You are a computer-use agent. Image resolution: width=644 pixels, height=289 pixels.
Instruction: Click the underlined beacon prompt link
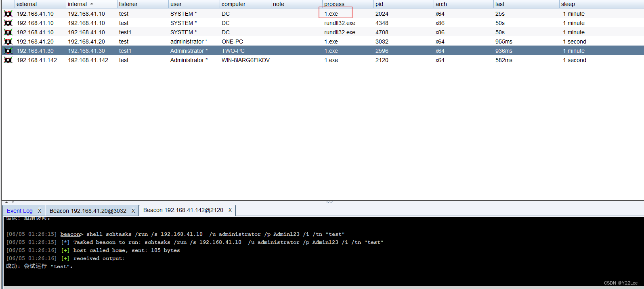coord(70,234)
